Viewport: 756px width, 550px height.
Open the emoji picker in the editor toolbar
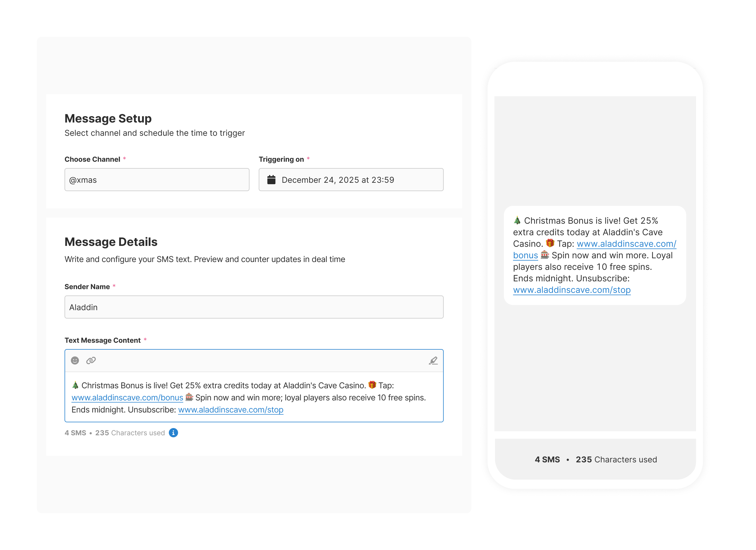coord(75,361)
